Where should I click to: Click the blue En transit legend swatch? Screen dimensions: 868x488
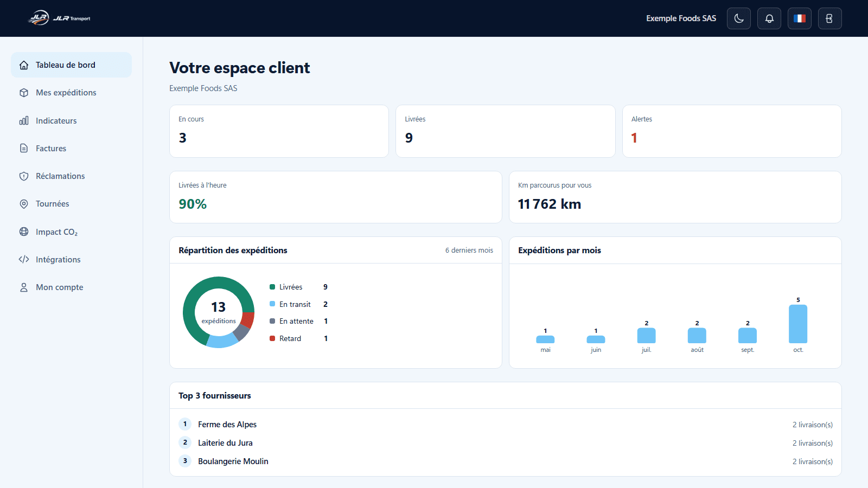point(272,304)
